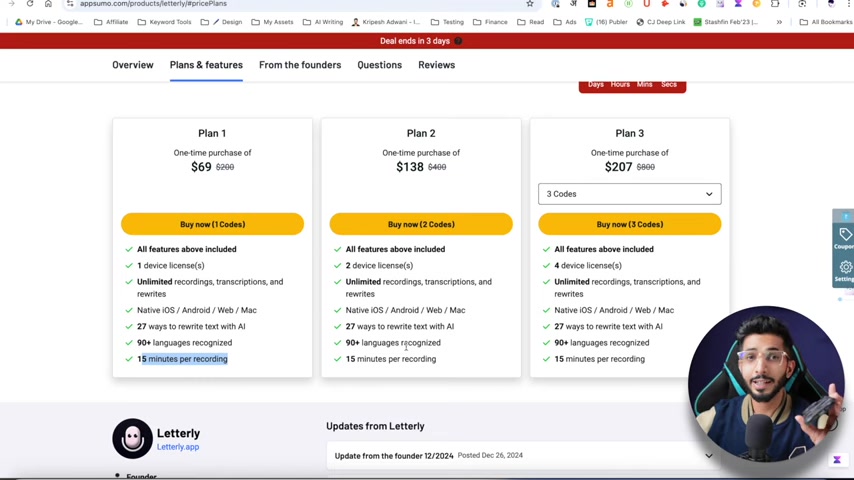The image size is (854, 480).
Task: Open My Drive - Google bookmark
Action: coord(48,22)
